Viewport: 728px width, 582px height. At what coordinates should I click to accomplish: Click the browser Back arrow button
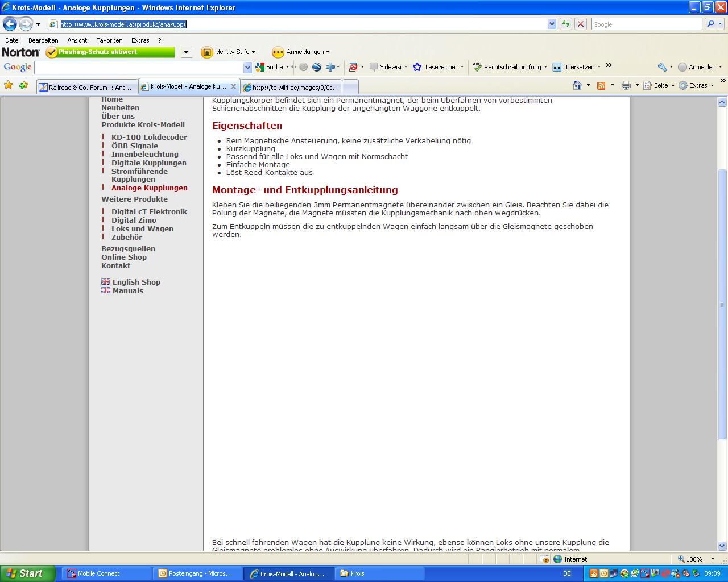tap(10, 24)
